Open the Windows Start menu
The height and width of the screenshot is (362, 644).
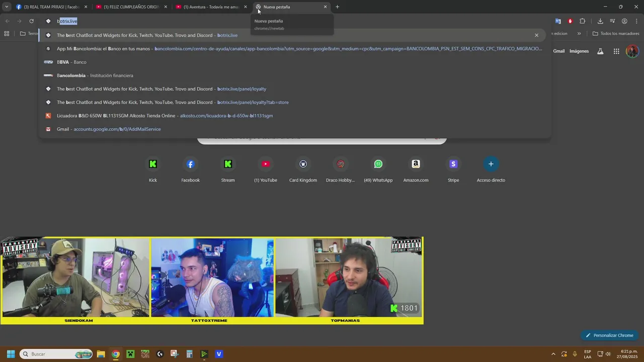(11, 354)
